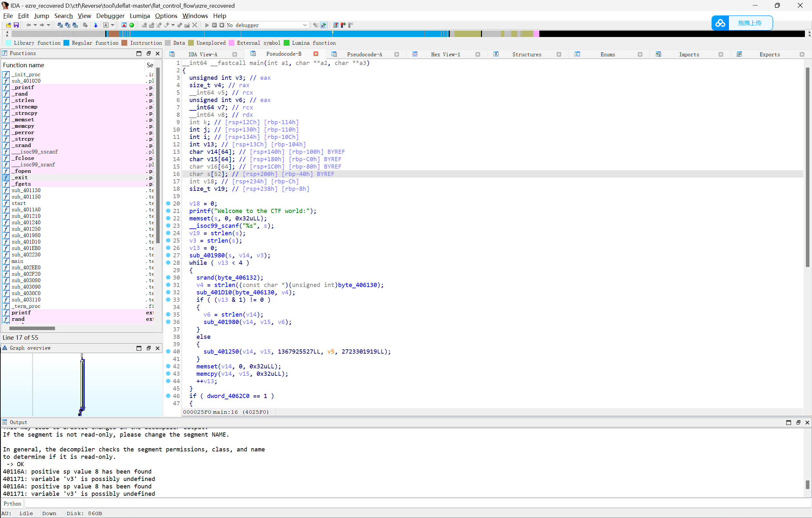The image size is (812, 518).
Task: Close the Output panel
Action: click(x=807, y=423)
